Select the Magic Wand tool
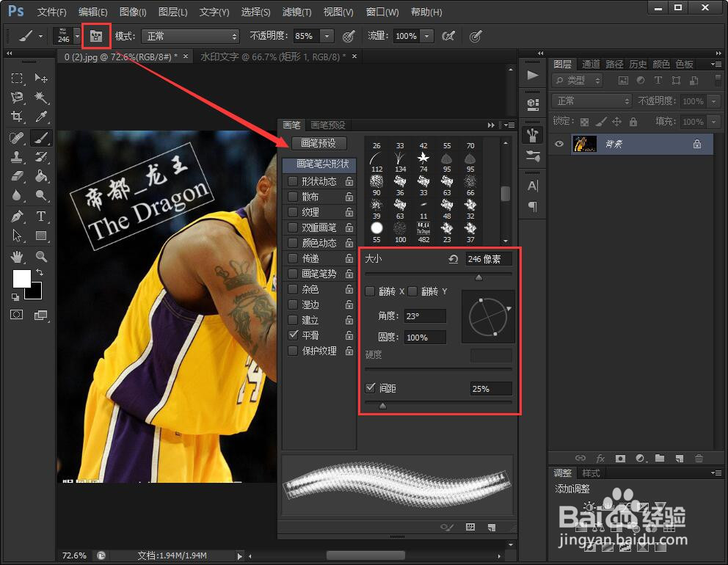The image size is (728, 565). click(41, 97)
